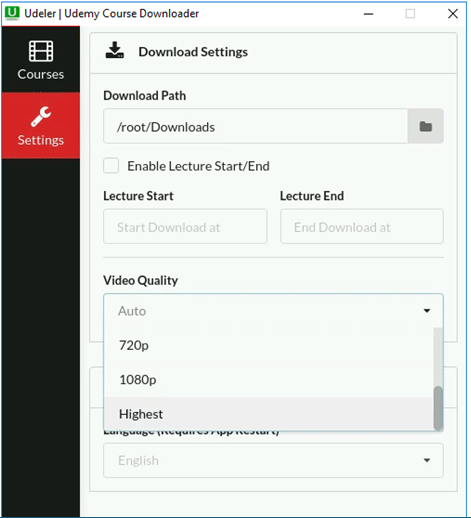Click the Lecture Start input field
This screenshot has height=518, width=471.
tap(185, 227)
